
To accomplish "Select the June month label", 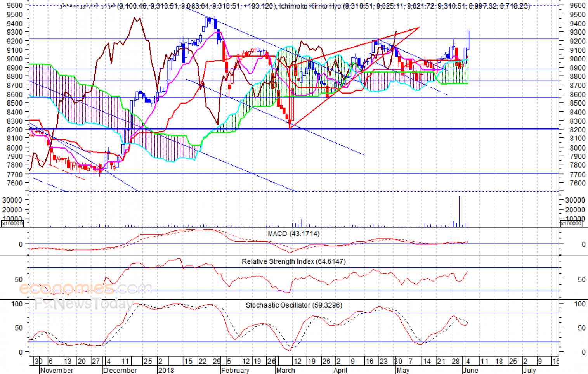I will pos(470,370).
